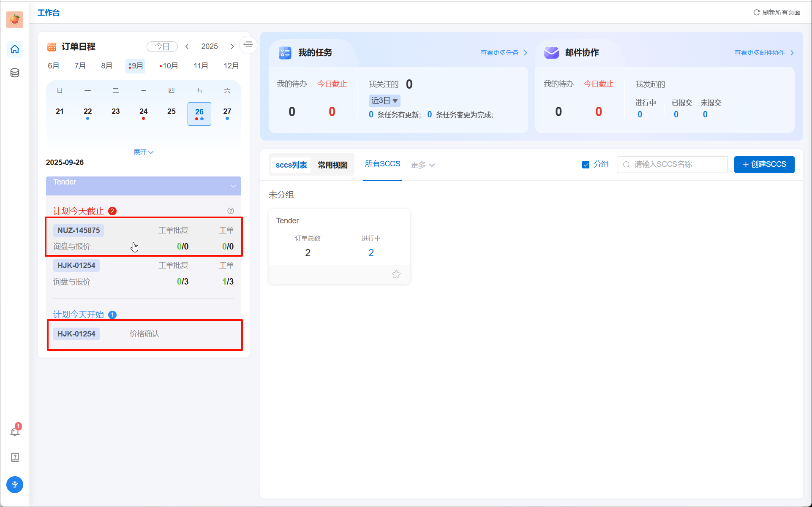Select the 所有SCCS tab
This screenshot has width=812, height=507.
[382, 164]
